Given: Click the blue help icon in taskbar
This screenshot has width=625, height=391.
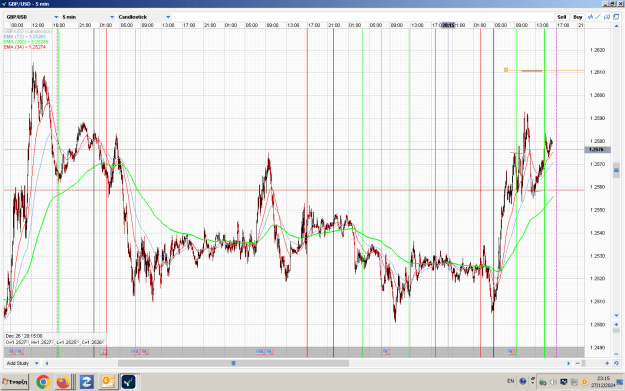Looking at the screenshot, I should coord(523,381).
